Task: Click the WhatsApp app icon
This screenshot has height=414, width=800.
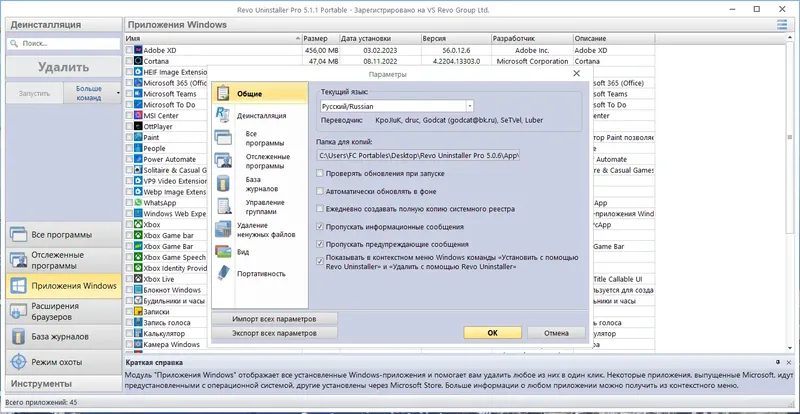Action: pyautogui.click(x=138, y=203)
